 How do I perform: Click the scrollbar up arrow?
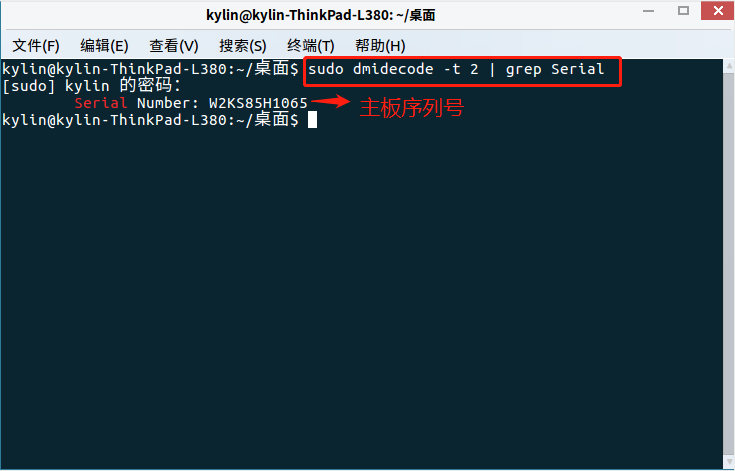point(729,66)
